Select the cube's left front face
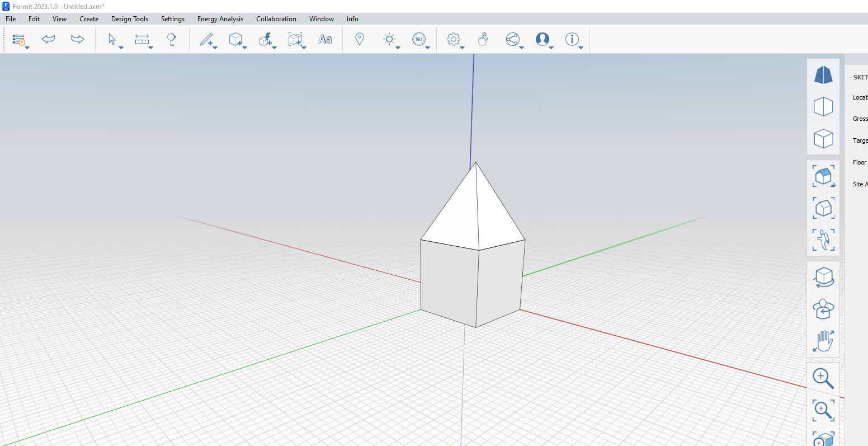This screenshot has height=446, width=868. coord(449,283)
